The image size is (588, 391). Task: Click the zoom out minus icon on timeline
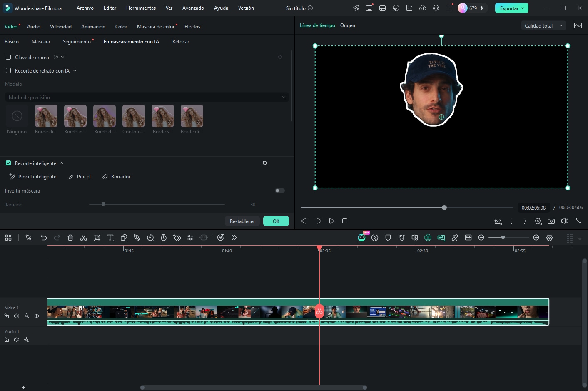point(481,238)
